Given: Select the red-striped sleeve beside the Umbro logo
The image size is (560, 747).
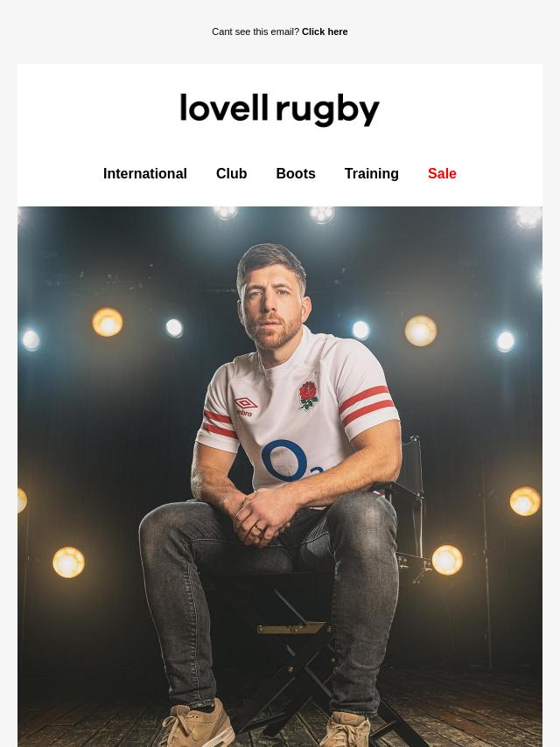Looking at the screenshot, I should point(218,426).
